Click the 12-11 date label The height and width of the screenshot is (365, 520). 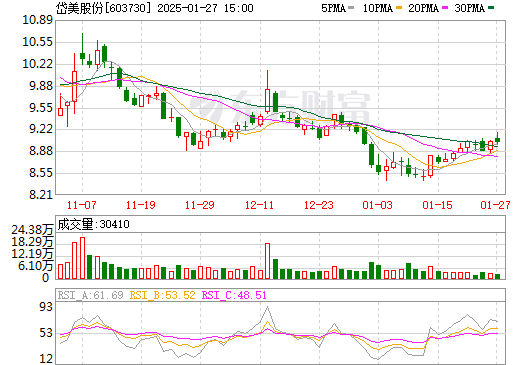[x=259, y=205]
